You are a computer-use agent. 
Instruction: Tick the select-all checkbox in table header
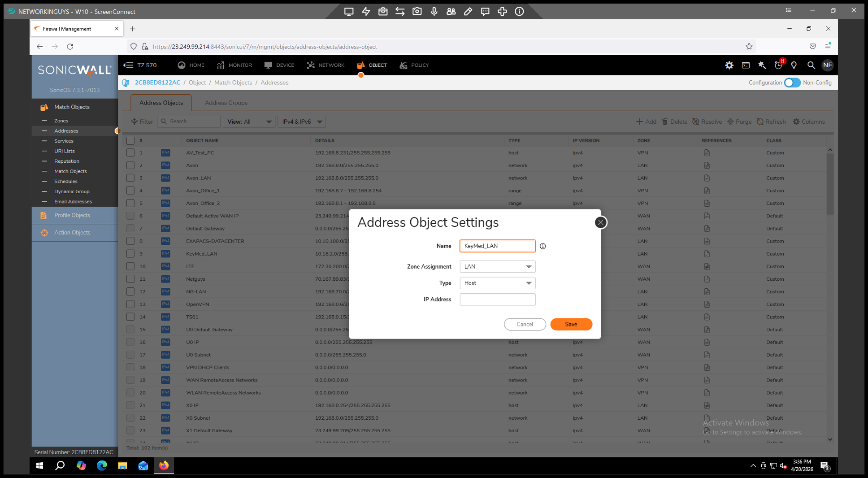coord(130,141)
